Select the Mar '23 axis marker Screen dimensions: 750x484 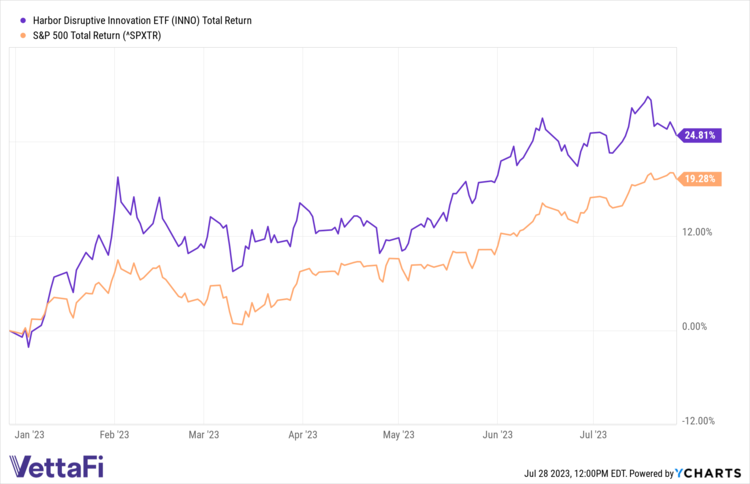pyautogui.click(x=204, y=435)
